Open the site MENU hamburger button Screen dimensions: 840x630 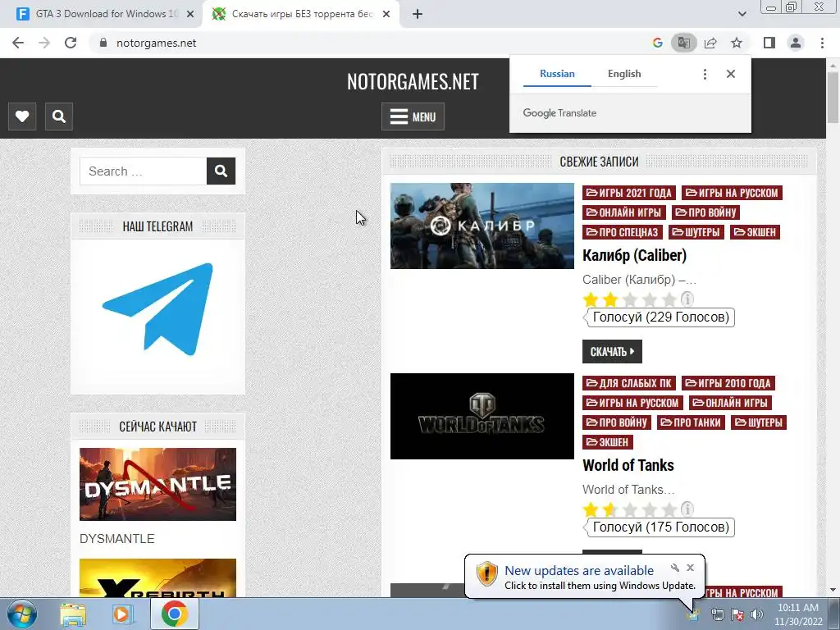click(413, 116)
